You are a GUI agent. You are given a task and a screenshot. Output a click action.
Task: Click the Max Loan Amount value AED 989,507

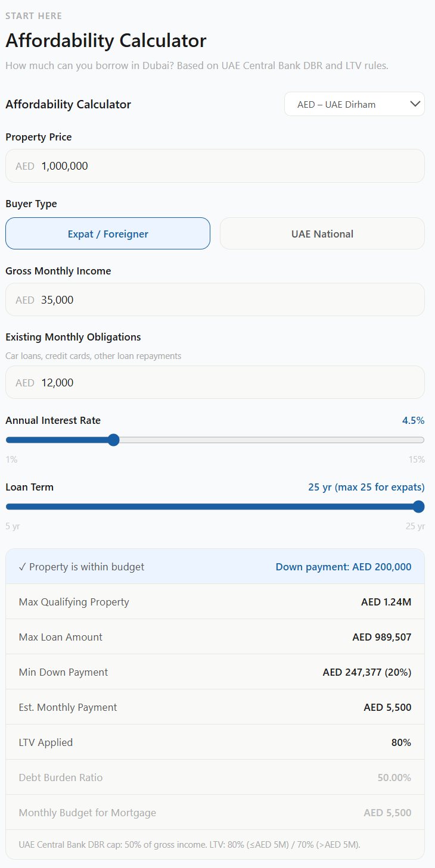click(x=381, y=637)
